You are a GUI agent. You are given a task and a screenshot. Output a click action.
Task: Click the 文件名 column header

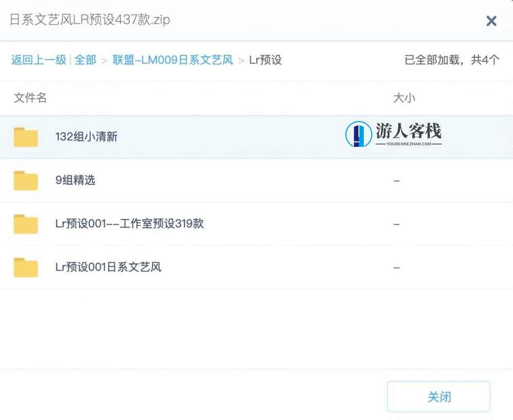[29, 97]
